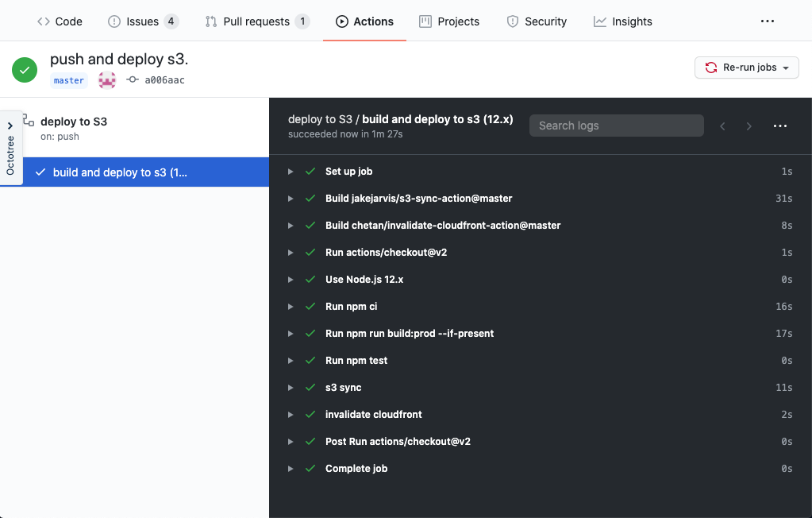Click the Code angle-brackets icon
Image resolution: width=812 pixels, height=518 pixels.
(x=44, y=21)
